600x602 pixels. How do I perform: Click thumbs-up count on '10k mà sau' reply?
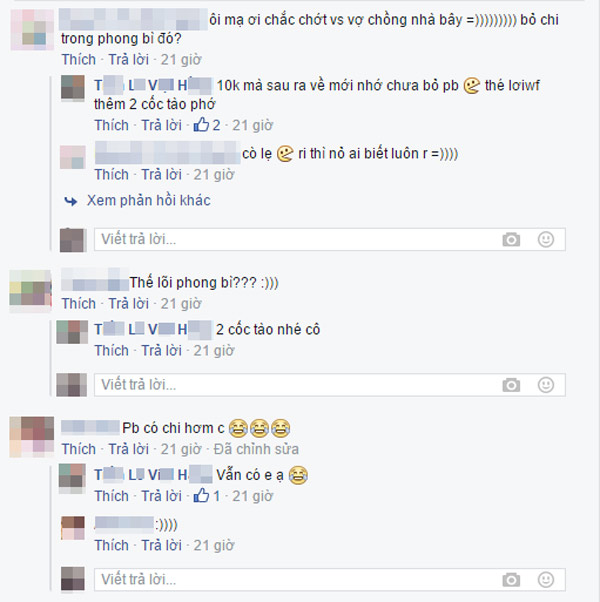tap(207, 125)
